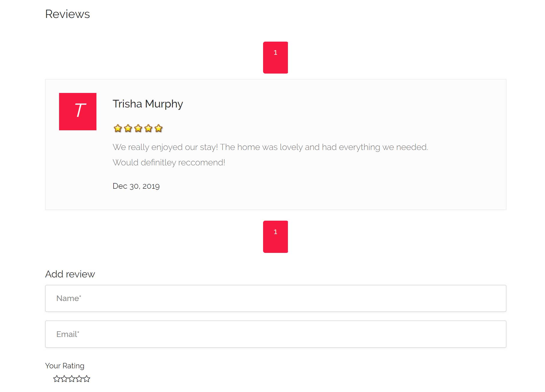Pick the fourth star in Your Rating

point(79,379)
